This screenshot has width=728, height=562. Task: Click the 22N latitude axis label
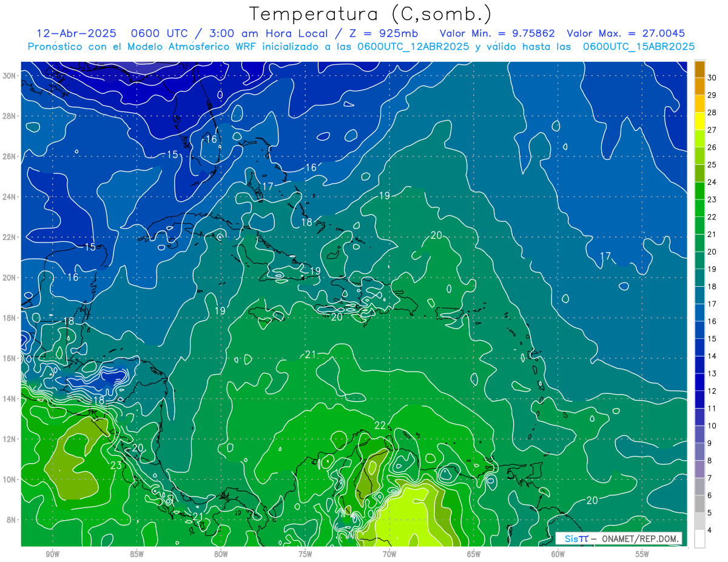(9, 237)
